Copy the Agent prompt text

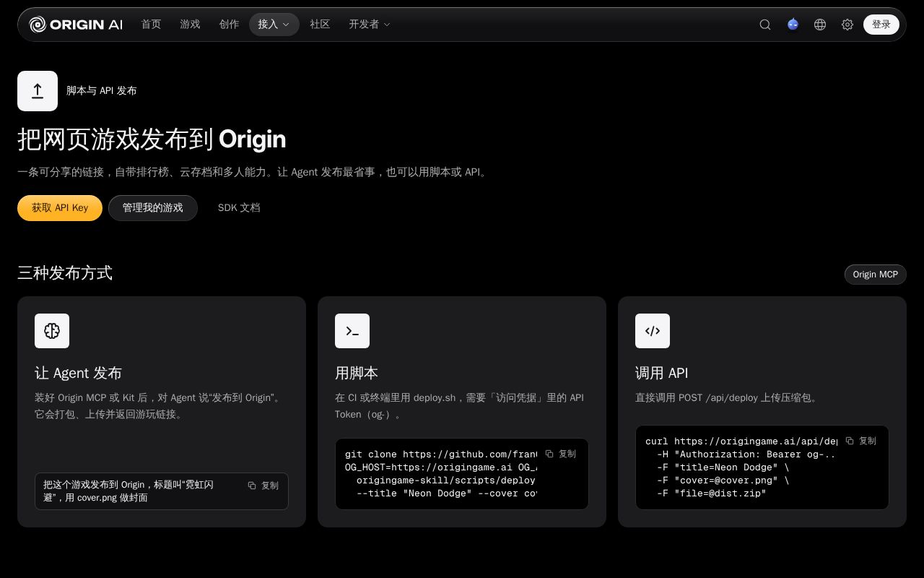tap(263, 486)
